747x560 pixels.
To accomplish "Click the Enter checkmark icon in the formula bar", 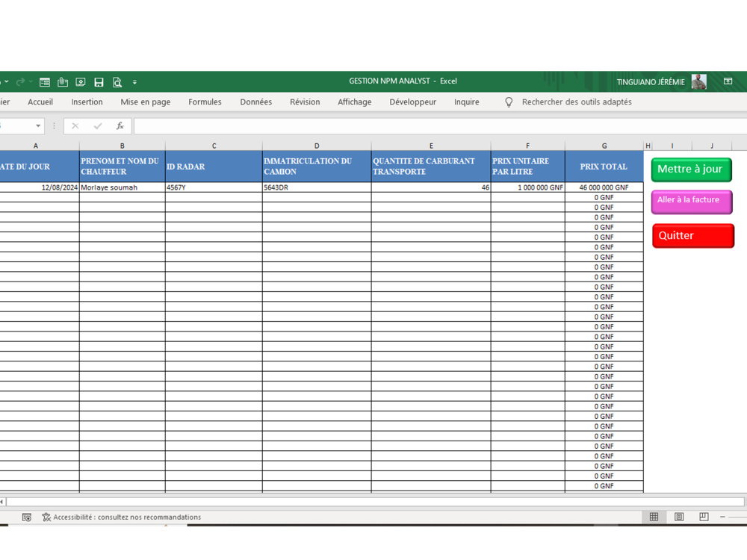I will click(x=98, y=125).
